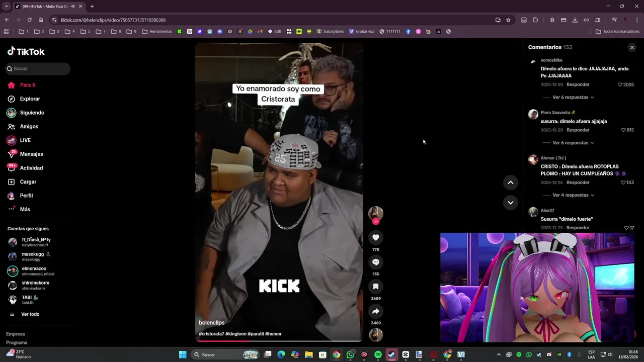Open Explorar in TikTok sidebar
The height and width of the screenshot is (362, 644).
pyautogui.click(x=30, y=99)
